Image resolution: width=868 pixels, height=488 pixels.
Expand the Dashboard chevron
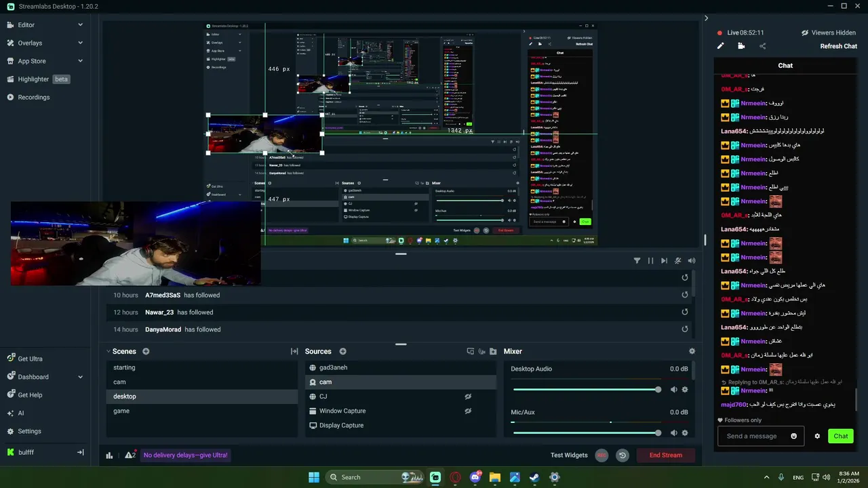(80, 377)
